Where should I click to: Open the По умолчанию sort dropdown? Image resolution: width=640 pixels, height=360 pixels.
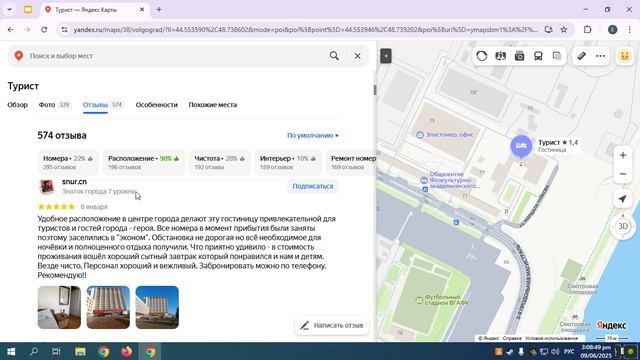[313, 136]
